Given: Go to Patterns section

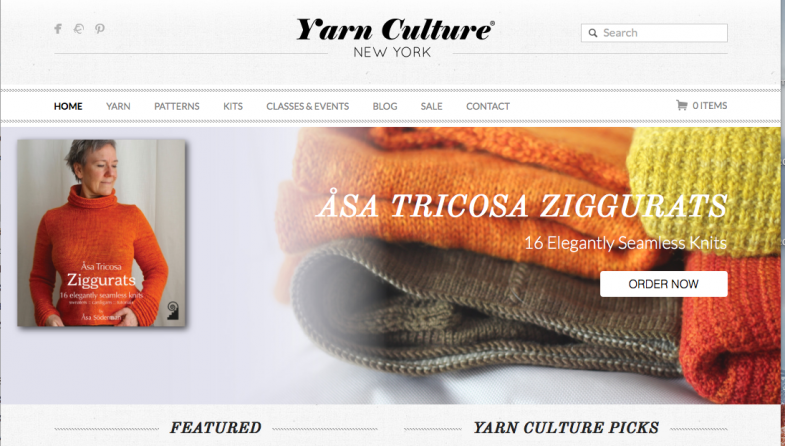Looking at the screenshot, I should (177, 106).
